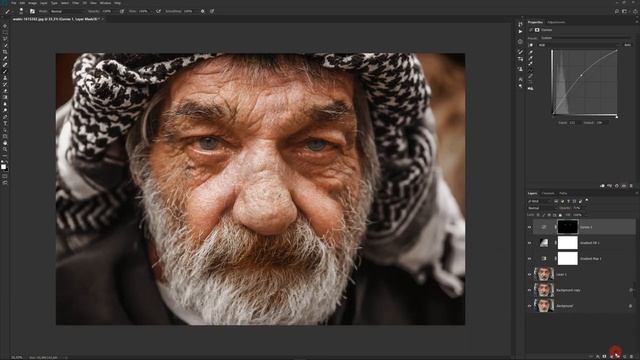Select the Brush tool in left toolbar
This screenshot has width=640, height=360.
[x=5, y=71]
